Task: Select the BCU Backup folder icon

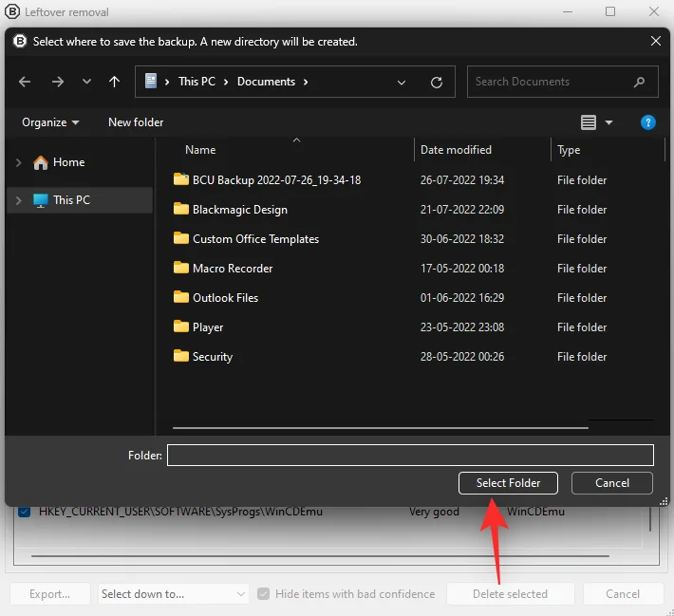Action: coord(181,179)
